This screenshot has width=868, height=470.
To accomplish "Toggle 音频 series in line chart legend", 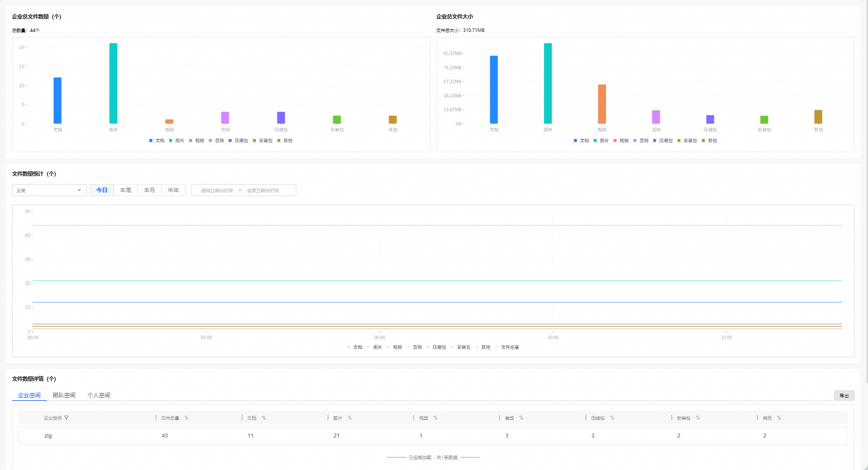I will click(415, 347).
